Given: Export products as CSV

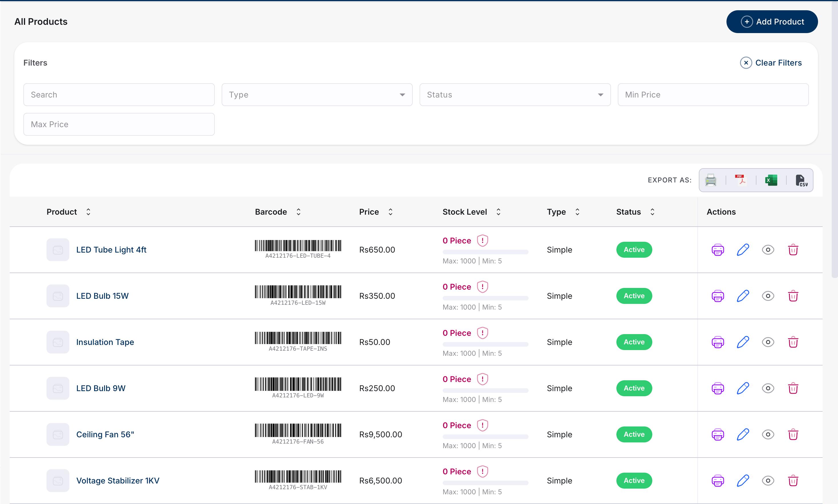Looking at the screenshot, I should point(801,180).
